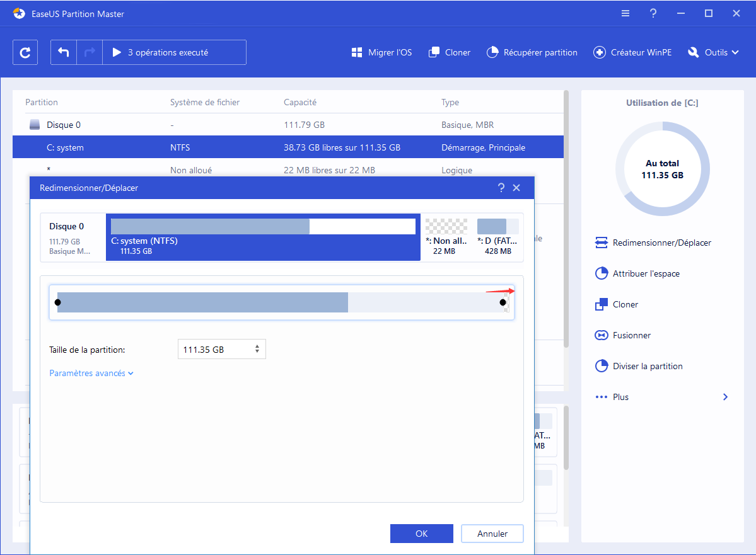
Task: Click the Annuler button
Action: click(492, 534)
